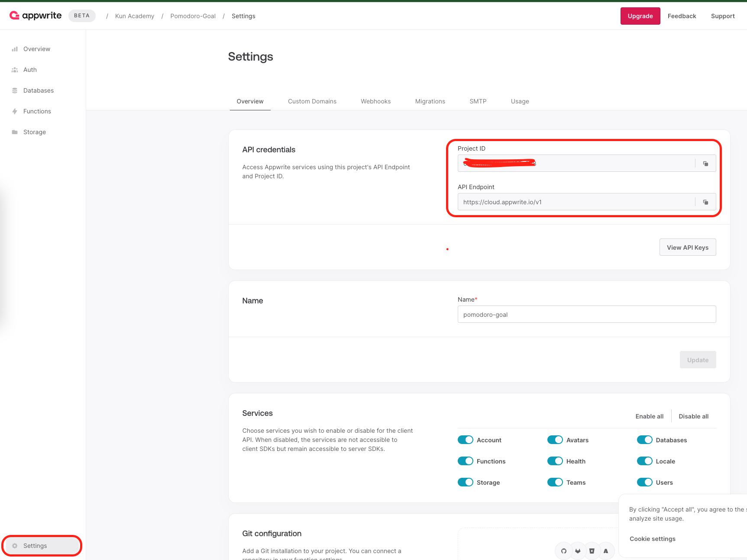Select the Settings gear icon in sidebar
Screen dimensions: 747x560
(x=15, y=546)
